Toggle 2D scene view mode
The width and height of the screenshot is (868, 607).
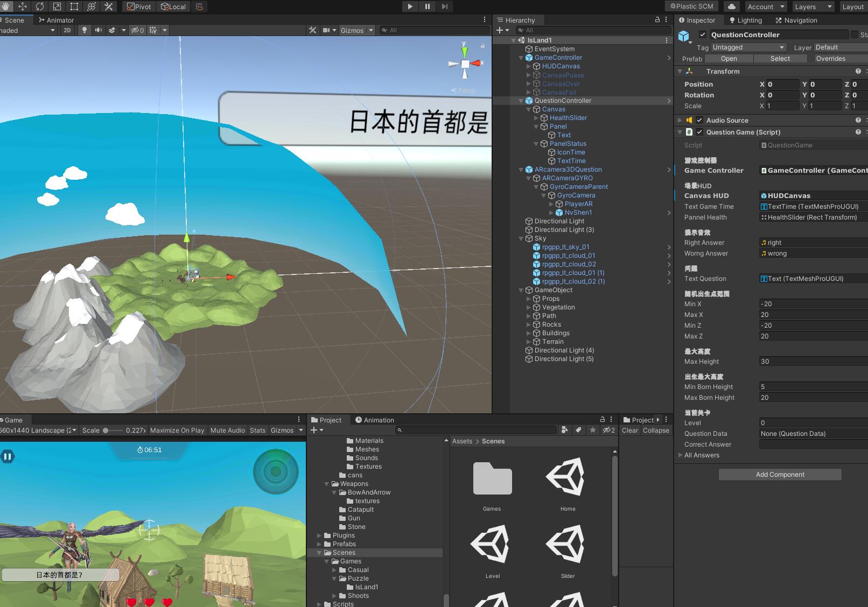click(67, 30)
